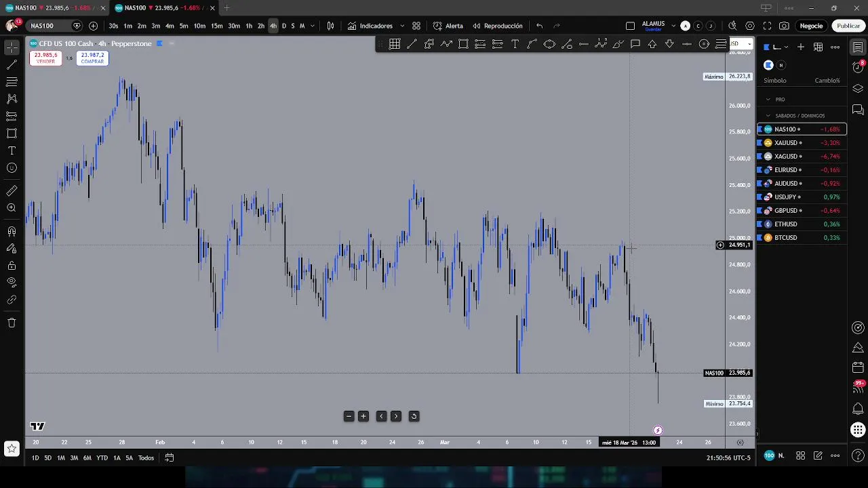Click the Alerta button
Image resolution: width=868 pixels, height=488 pixels.
(448, 26)
